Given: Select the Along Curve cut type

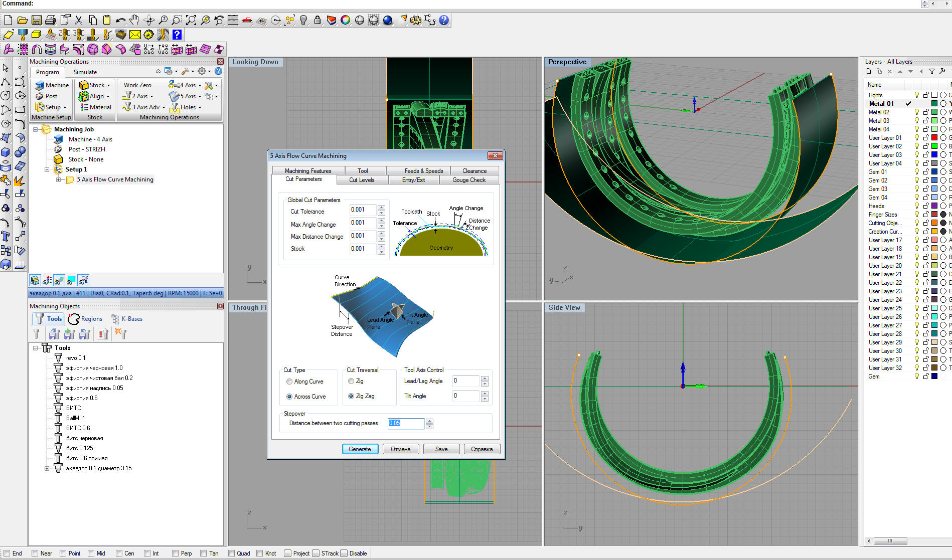Looking at the screenshot, I should point(289,382).
